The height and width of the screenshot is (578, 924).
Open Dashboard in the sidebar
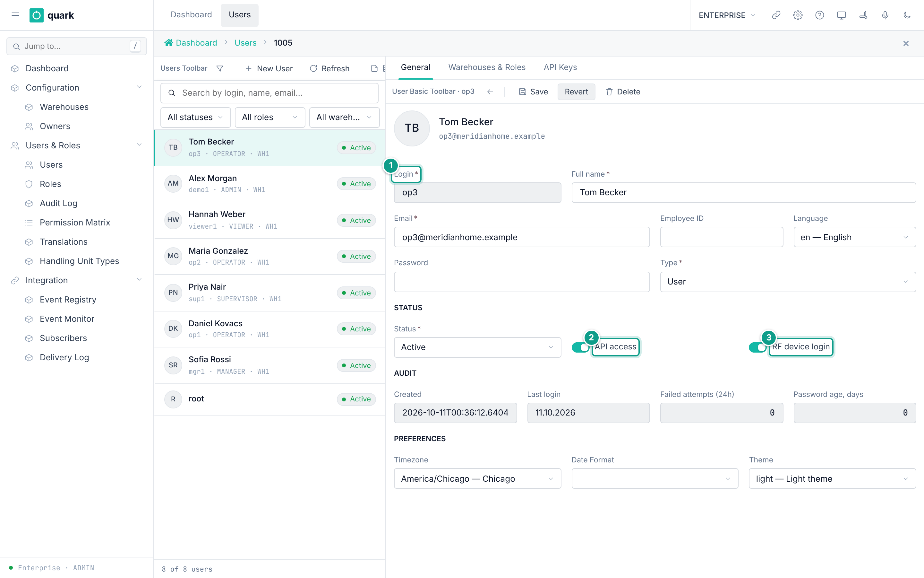tap(47, 68)
